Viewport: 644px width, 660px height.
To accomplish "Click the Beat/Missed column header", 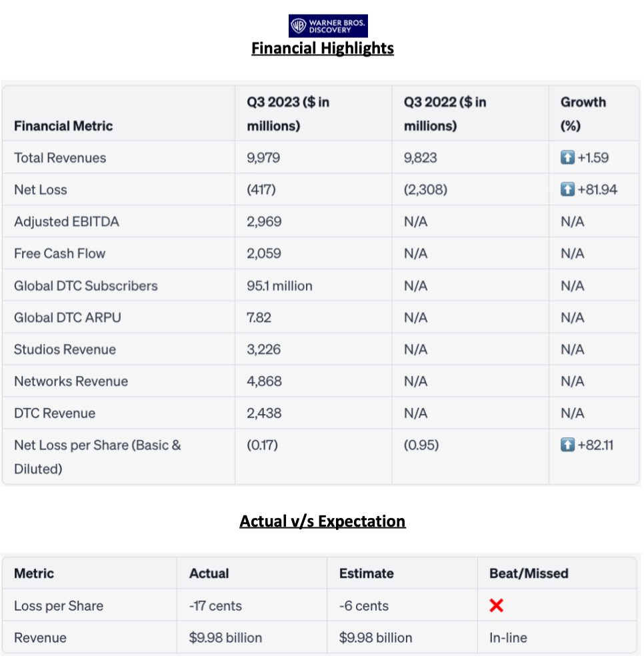I will pos(529,573).
